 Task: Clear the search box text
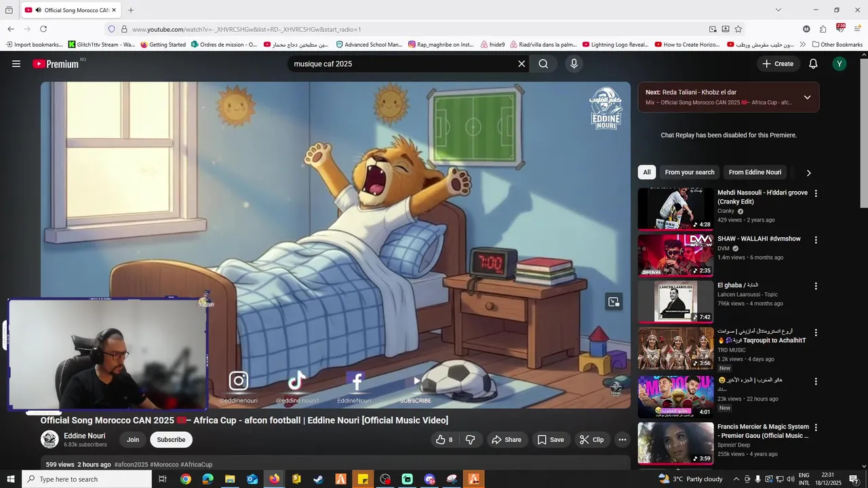tap(521, 64)
